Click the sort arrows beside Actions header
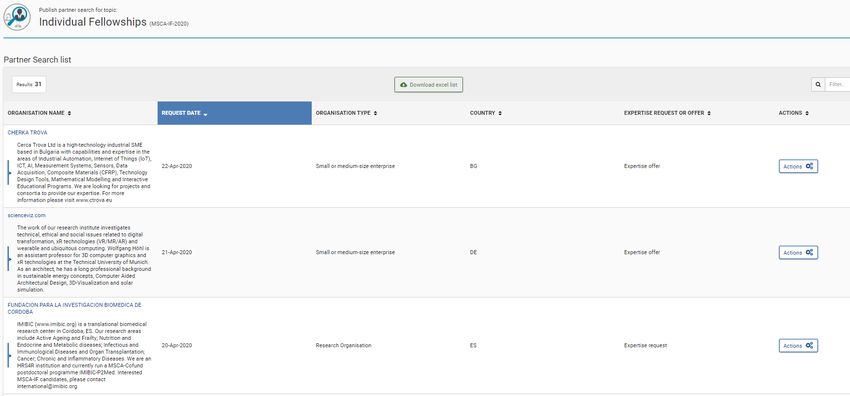The width and height of the screenshot is (850, 396). point(807,113)
